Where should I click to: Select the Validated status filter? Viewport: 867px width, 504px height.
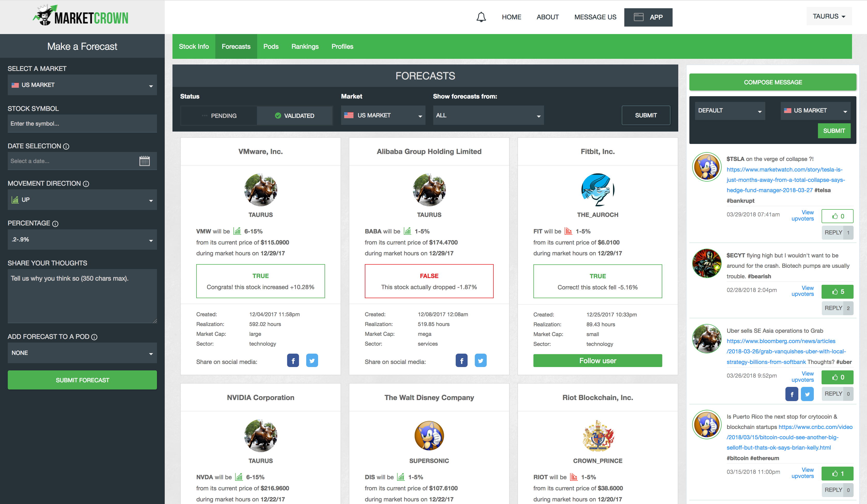tap(295, 116)
